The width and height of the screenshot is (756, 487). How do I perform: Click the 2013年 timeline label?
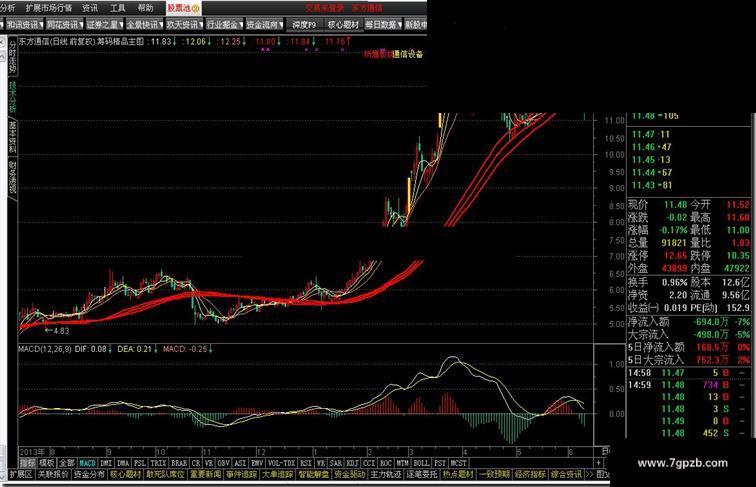tap(32, 452)
